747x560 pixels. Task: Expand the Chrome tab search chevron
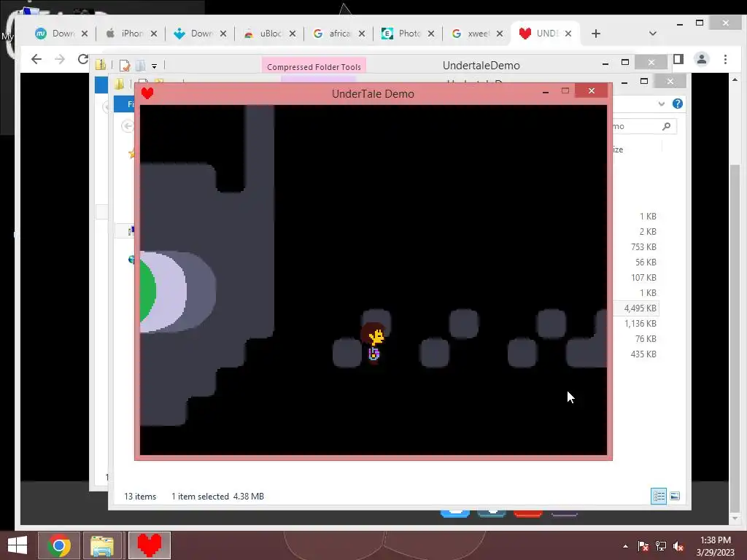pyautogui.click(x=653, y=34)
